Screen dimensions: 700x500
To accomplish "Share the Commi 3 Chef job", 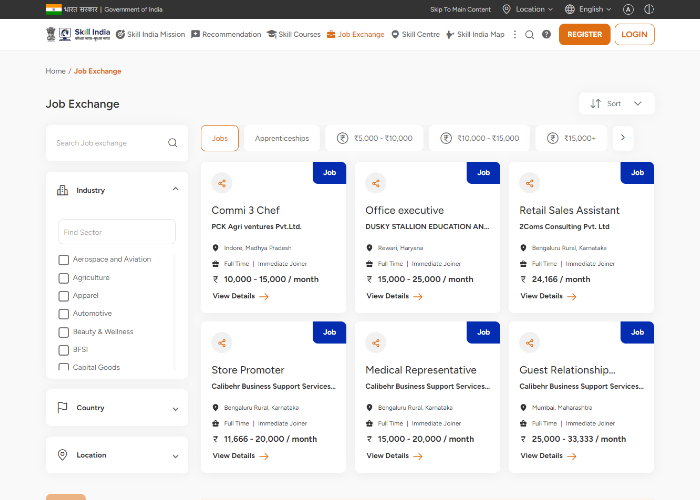I will pos(222,183).
